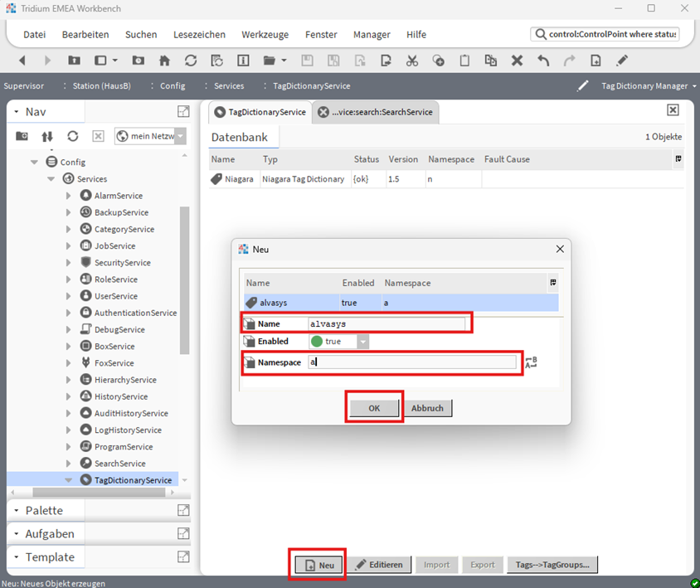Open the folder icon in main toolbar
Viewport: 700px width, 588px height.
(270, 61)
